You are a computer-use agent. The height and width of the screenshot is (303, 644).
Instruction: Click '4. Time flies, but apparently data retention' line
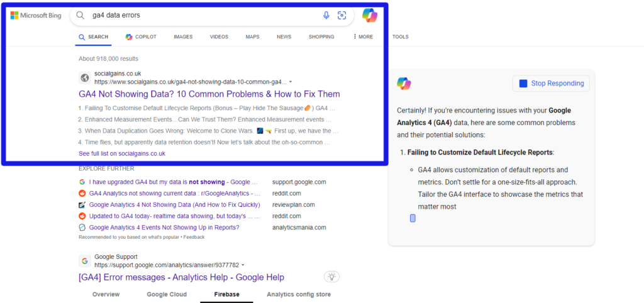pos(204,143)
